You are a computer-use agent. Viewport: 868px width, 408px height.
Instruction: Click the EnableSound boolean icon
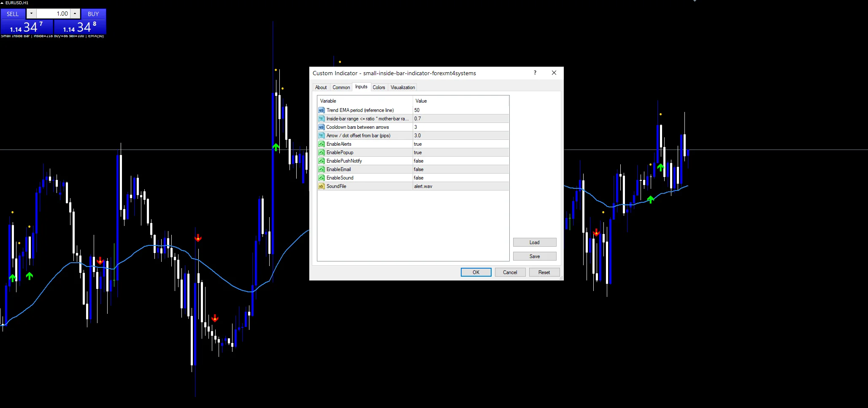tap(321, 178)
